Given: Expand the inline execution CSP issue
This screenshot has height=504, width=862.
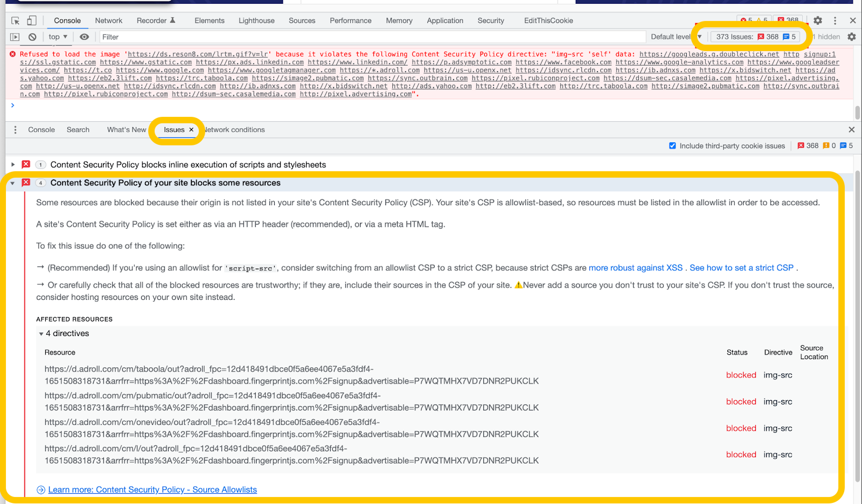Looking at the screenshot, I should point(13,164).
